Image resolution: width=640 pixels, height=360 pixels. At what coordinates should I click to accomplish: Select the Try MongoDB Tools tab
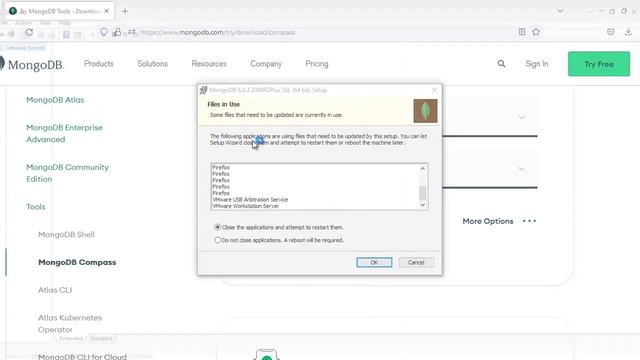pos(59,11)
